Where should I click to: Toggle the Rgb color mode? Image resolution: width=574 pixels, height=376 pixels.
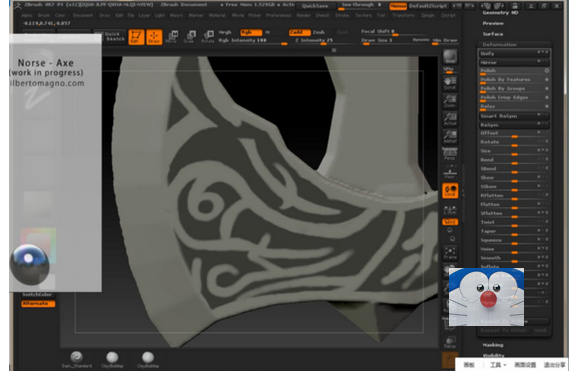251,32
